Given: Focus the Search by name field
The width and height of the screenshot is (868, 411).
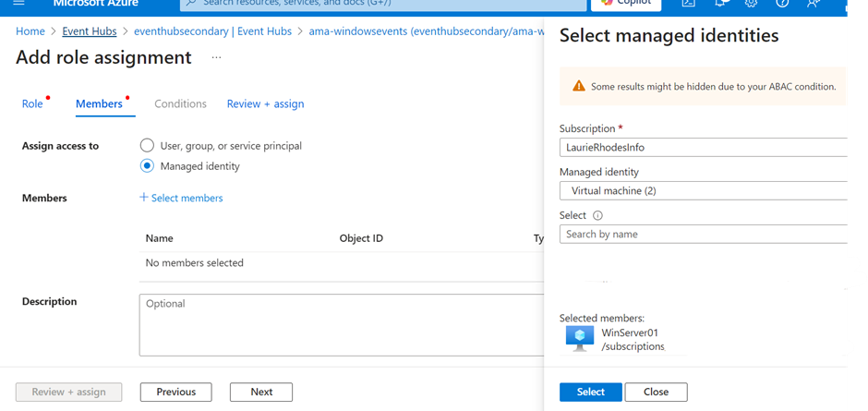Looking at the screenshot, I should [x=703, y=234].
